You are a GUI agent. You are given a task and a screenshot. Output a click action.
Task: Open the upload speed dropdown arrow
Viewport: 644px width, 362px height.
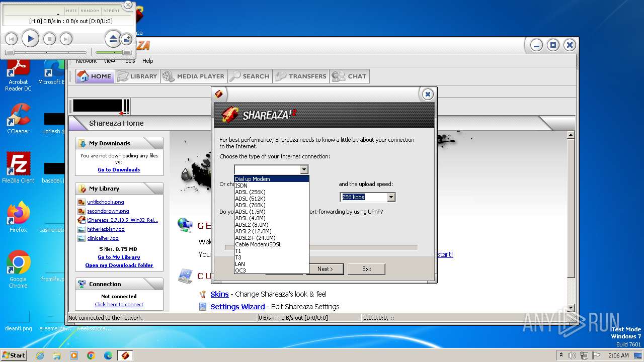point(391,197)
